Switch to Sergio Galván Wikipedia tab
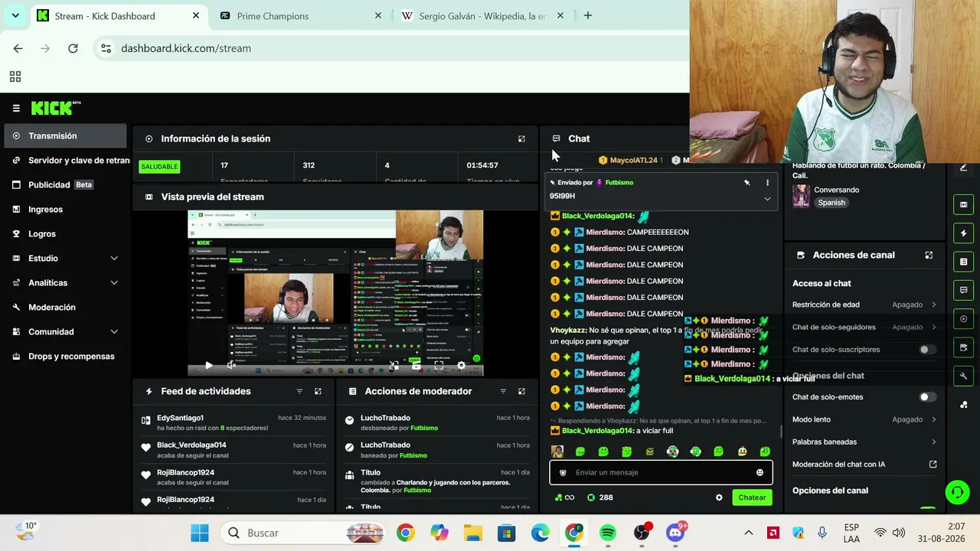This screenshot has height=551, width=980. tap(482, 16)
